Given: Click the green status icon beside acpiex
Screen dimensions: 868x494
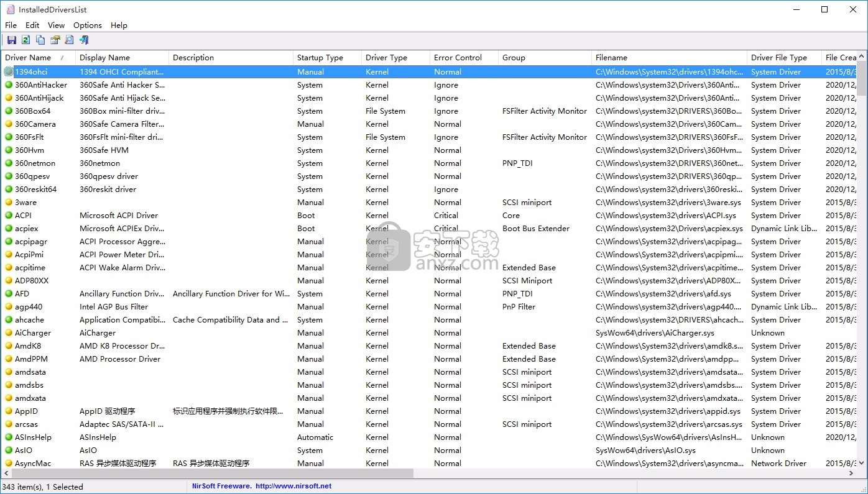Looking at the screenshot, I should [x=9, y=229].
